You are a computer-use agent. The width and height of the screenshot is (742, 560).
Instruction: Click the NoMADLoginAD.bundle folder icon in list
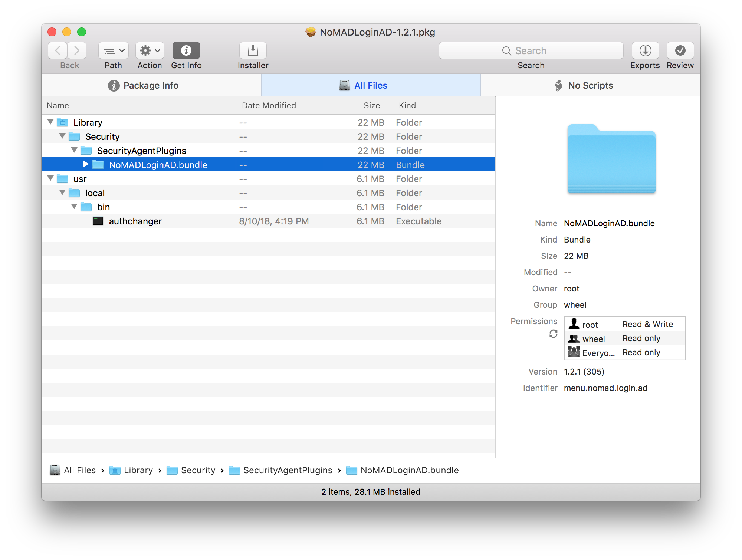[98, 165]
